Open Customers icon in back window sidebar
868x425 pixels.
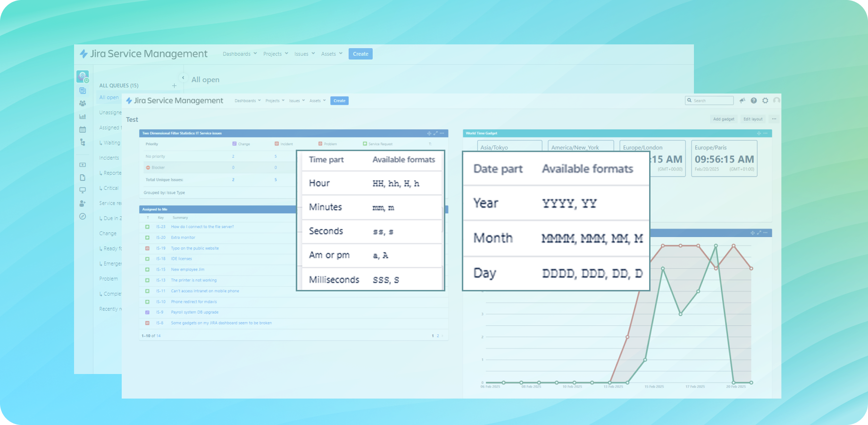coord(83,103)
